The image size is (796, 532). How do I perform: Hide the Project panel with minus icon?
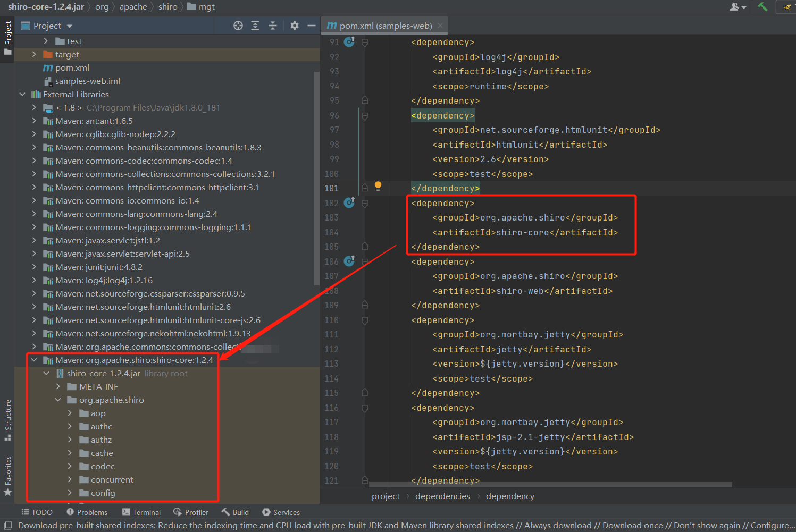(312, 26)
